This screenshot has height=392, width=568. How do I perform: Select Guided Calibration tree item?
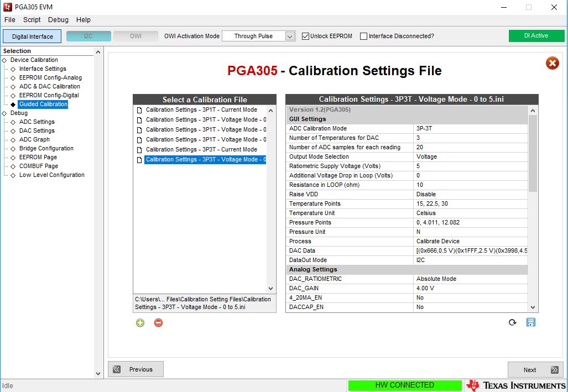click(43, 104)
